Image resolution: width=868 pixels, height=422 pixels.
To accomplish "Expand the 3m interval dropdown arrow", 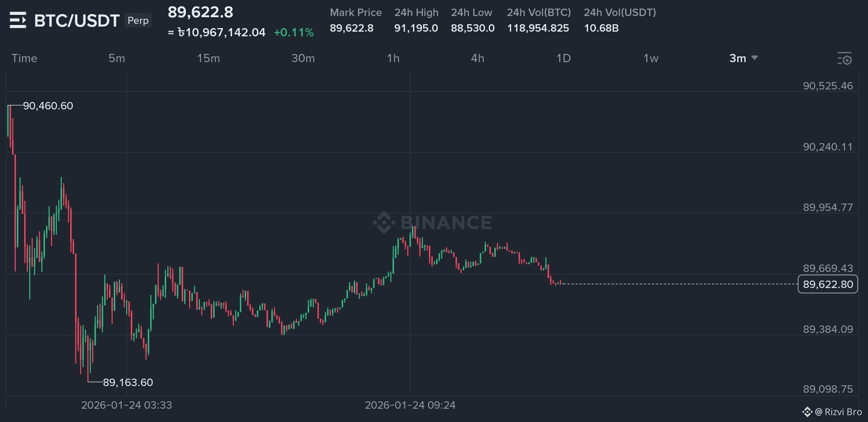I will tap(754, 58).
